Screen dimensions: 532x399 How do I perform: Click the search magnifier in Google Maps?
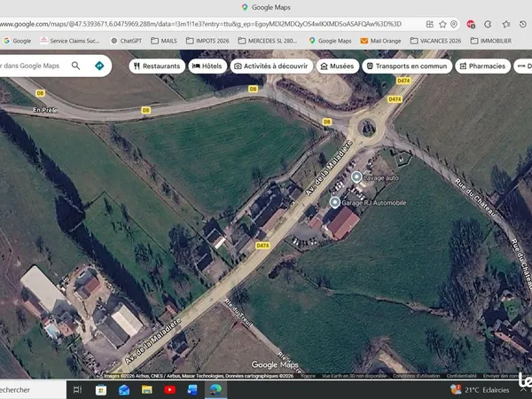click(x=75, y=66)
